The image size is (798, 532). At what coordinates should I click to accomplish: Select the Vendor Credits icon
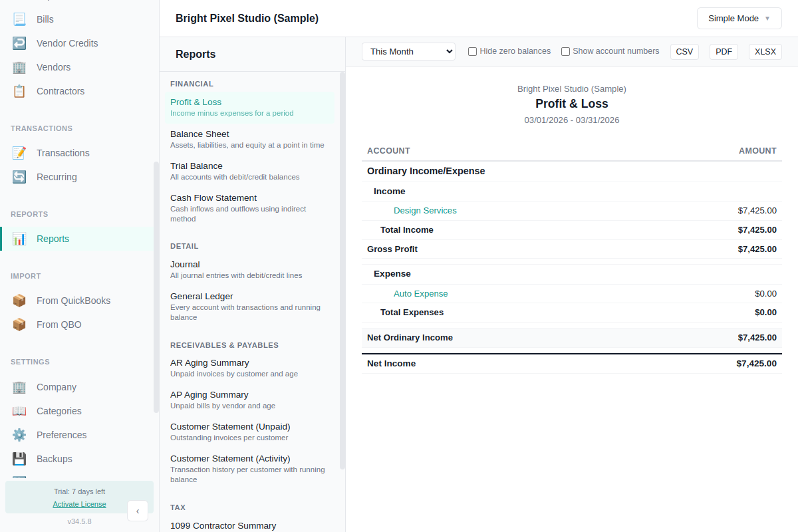(x=19, y=43)
